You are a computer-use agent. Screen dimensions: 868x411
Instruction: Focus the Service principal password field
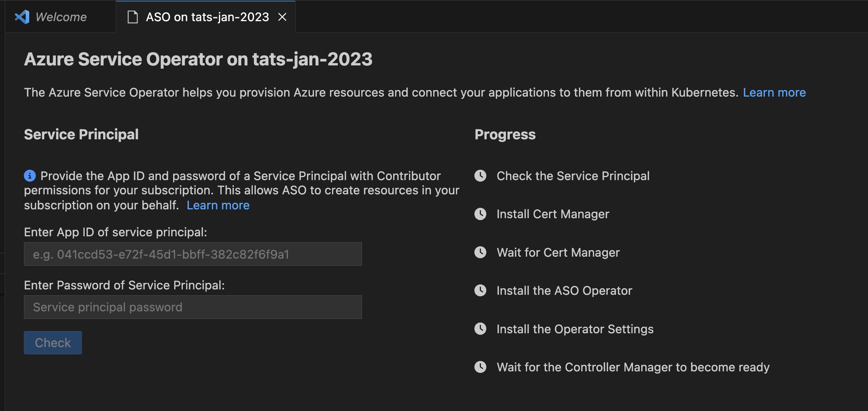tap(193, 307)
